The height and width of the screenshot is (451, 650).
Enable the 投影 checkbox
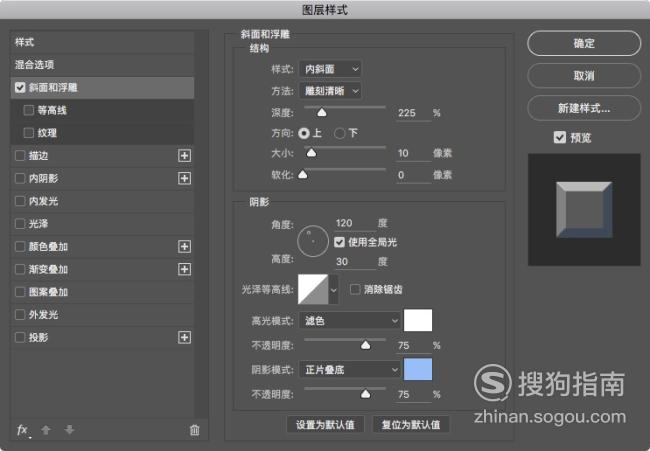[x=20, y=337]
